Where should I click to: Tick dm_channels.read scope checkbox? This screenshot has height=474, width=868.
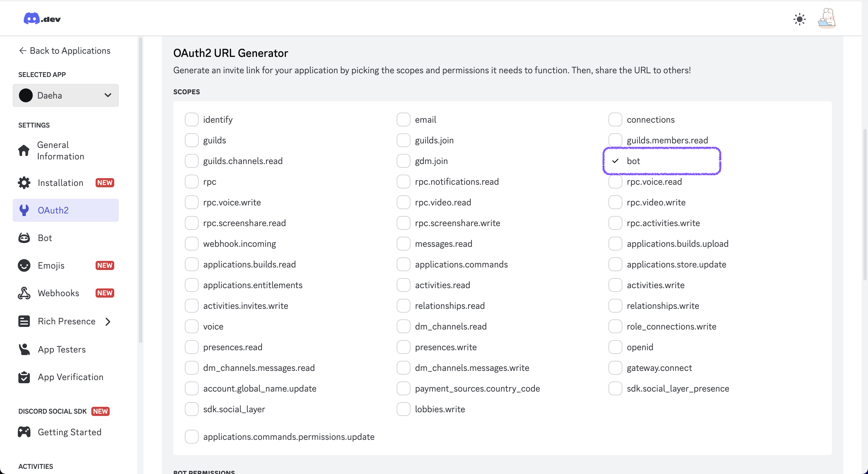point(403,326)
